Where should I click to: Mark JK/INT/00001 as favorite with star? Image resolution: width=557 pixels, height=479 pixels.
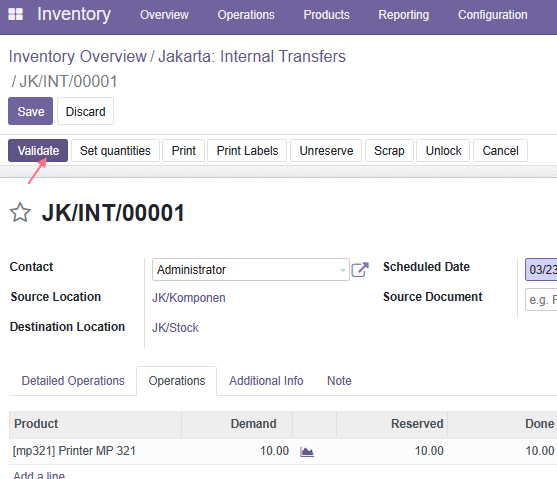[x=20, y=212]
